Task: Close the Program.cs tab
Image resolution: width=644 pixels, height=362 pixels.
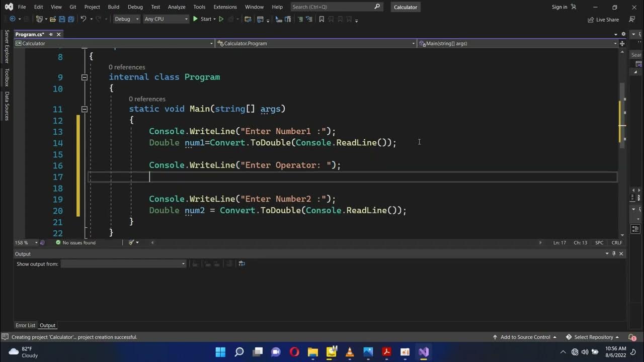Action: click(x=58, y=34)
